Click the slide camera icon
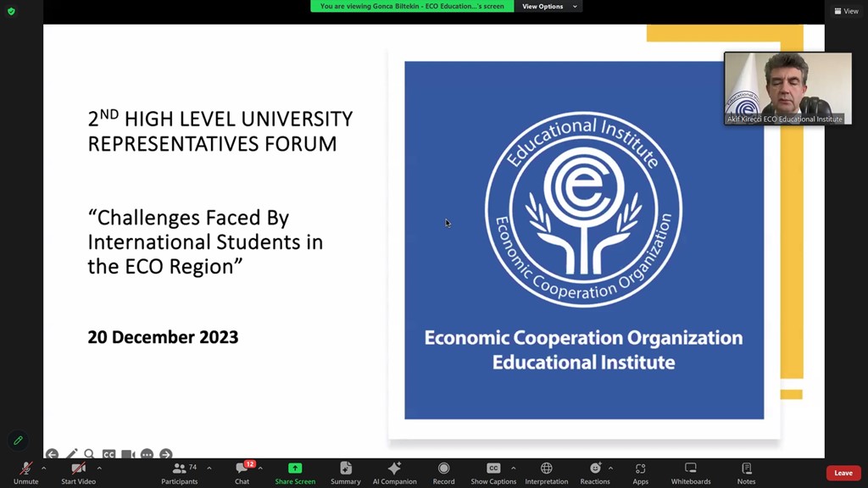868x488 pixels. [128, 454]
